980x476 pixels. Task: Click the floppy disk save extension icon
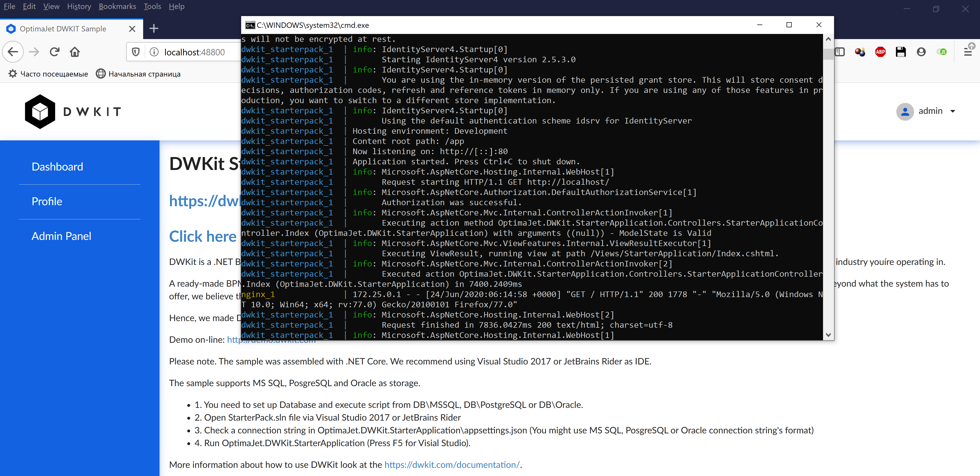[x=900, y=52]
